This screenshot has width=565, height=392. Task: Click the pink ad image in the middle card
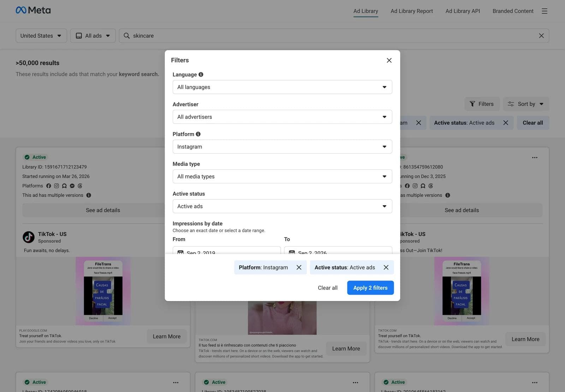[x=282, y=318]
